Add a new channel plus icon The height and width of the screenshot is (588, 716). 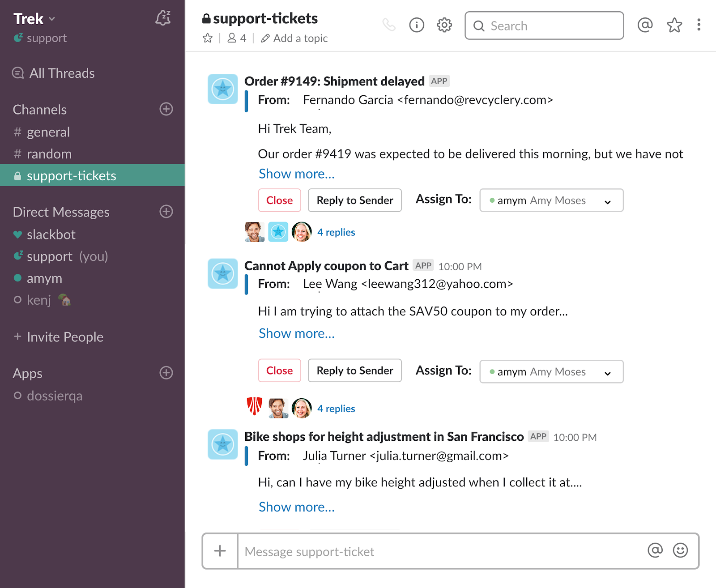(166, 109)
